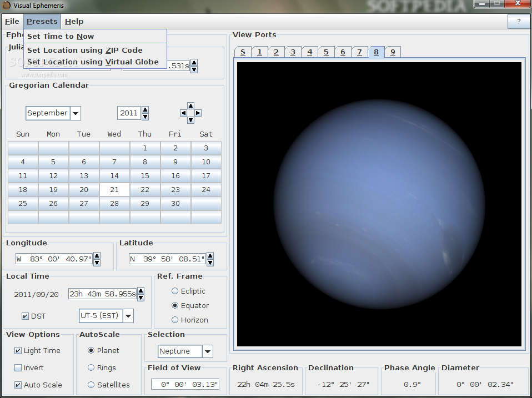Close the open Presets menu
The width and height of the screenshot is (532, 398).
[42, 21]
